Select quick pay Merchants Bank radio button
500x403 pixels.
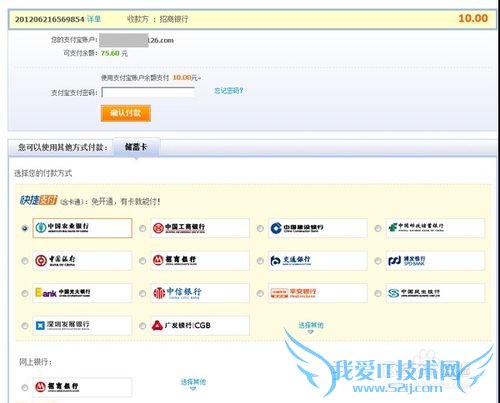142,261
